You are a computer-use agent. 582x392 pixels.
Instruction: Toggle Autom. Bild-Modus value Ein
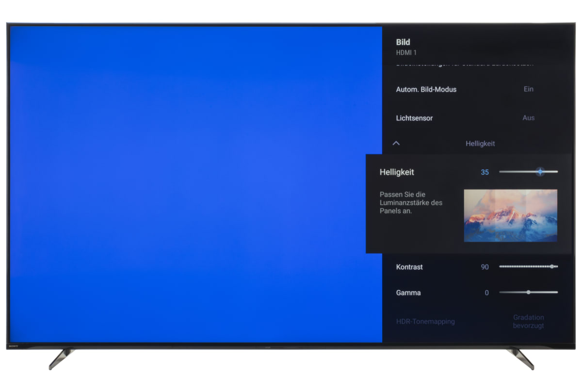[529, 89]
